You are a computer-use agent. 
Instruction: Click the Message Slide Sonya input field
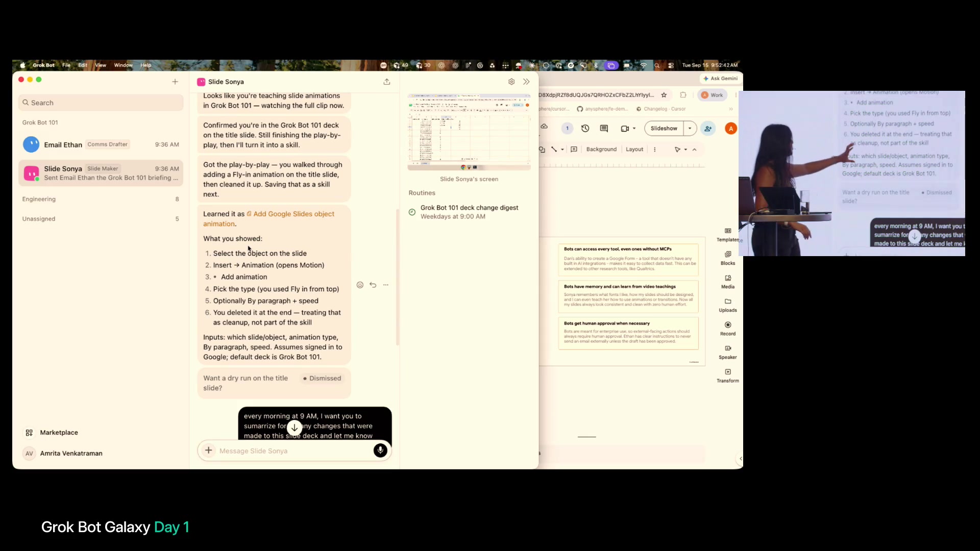click(x=293, y=451)
